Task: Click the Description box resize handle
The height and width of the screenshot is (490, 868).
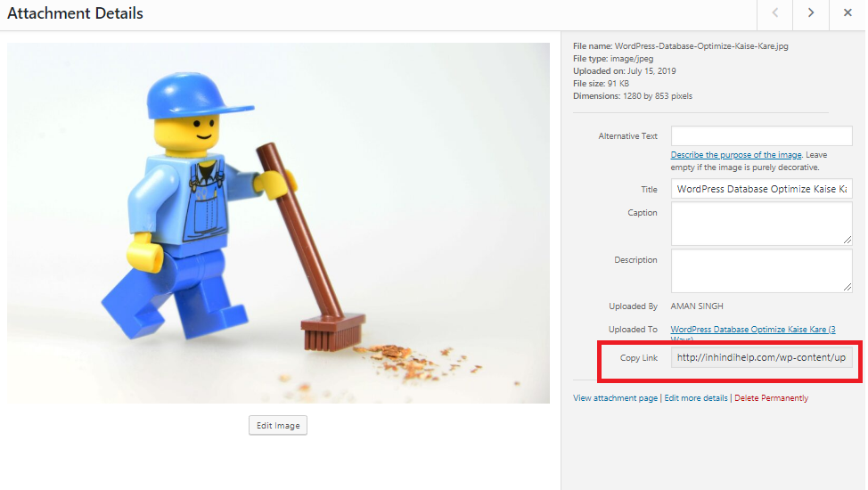Action: point(847,287)
